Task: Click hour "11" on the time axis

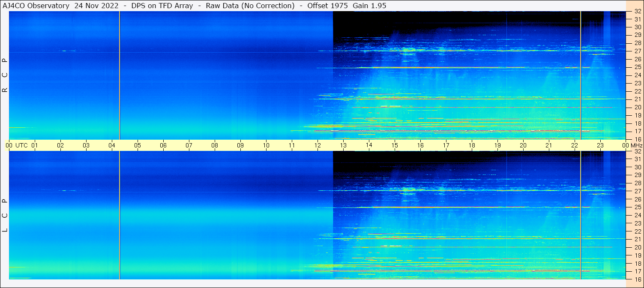Action: click(292, 145)
